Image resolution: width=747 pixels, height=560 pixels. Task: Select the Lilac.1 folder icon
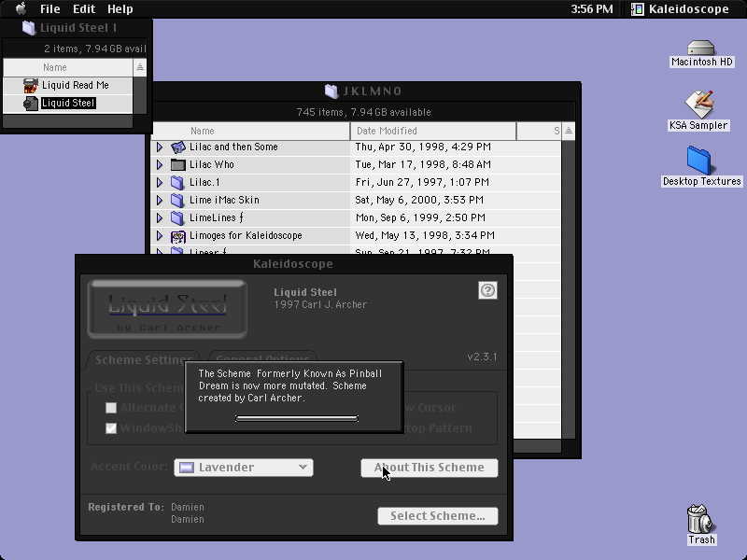(177, 182)
